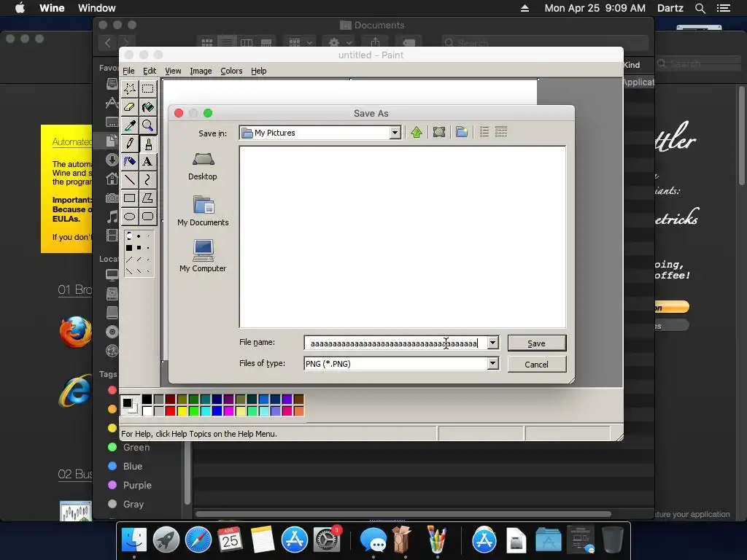Open My Computer in Save As sidebar

(203, 256)
